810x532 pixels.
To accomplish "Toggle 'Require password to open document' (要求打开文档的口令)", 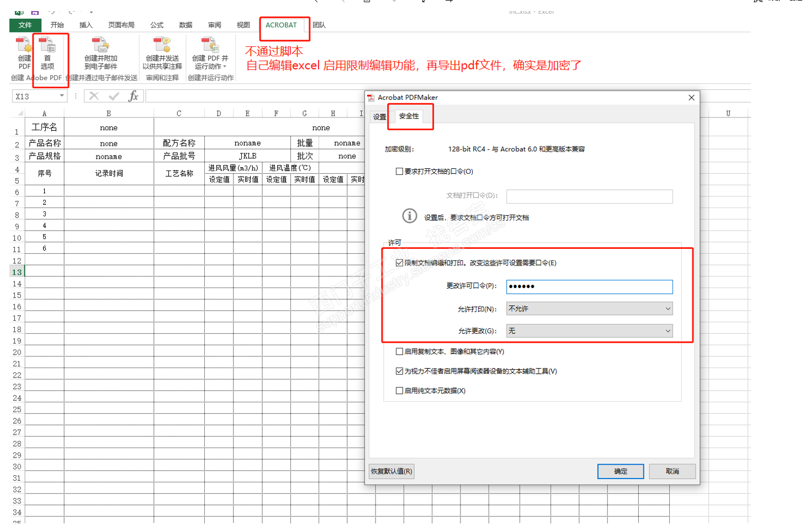I will point(399,172).
